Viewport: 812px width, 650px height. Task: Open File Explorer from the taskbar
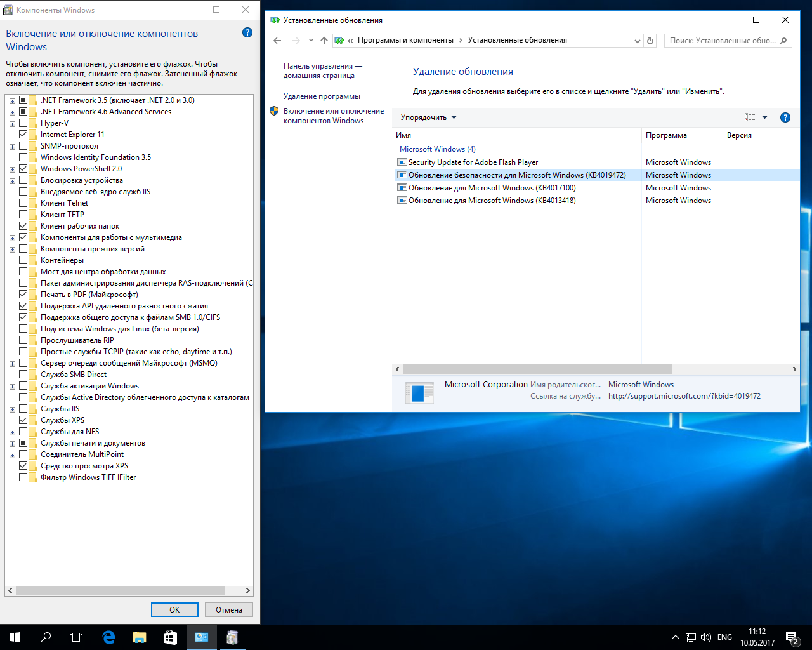point(140,637)
